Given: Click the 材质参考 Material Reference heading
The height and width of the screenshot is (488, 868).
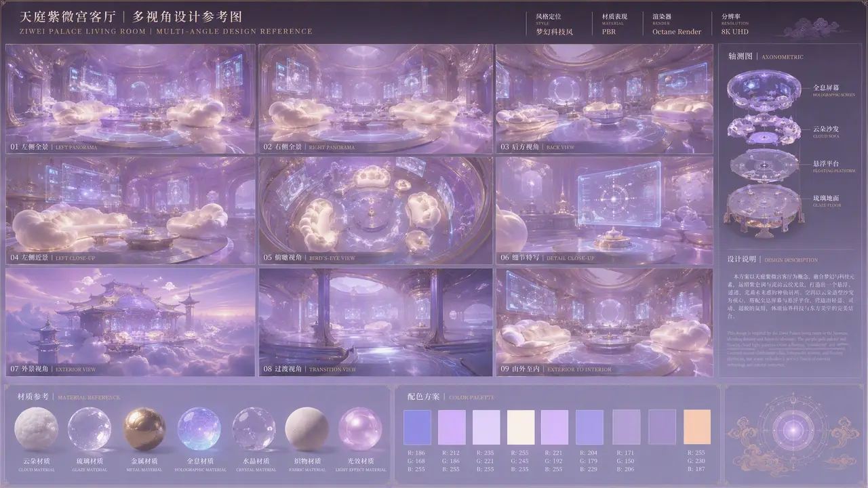Looking at the screenshot, I should (68, 396).
